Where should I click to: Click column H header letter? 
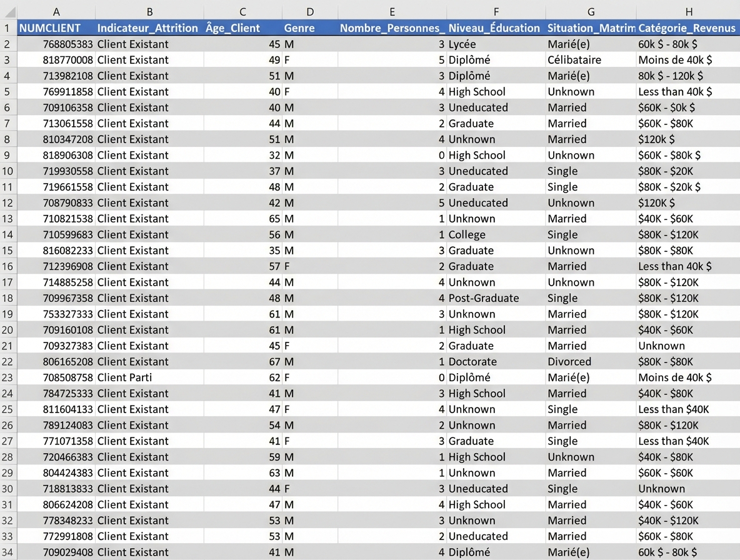(688, 12)
